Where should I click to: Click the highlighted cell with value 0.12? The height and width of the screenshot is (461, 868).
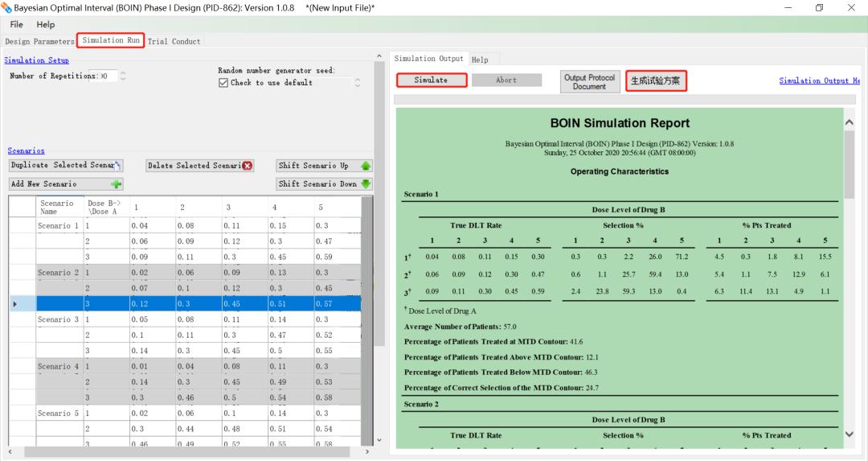click(x=152, y=303)
